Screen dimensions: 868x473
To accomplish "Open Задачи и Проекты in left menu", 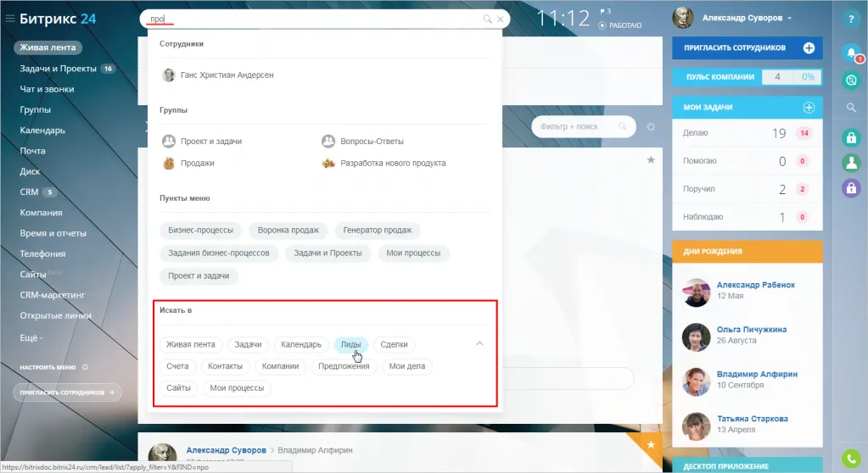I will [x=58, y=69].
